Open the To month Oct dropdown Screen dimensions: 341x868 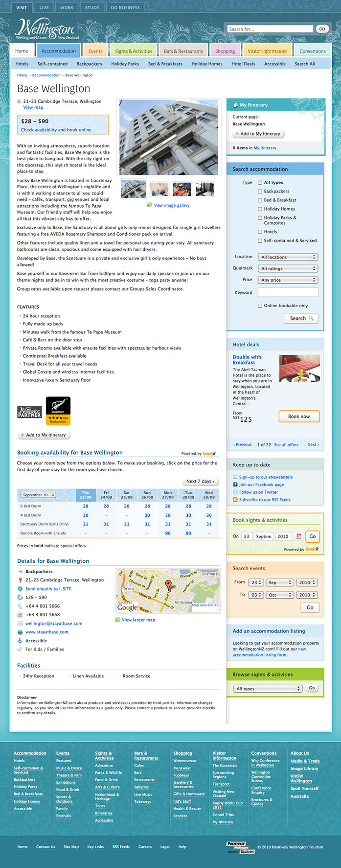click(x=280, y=595)
